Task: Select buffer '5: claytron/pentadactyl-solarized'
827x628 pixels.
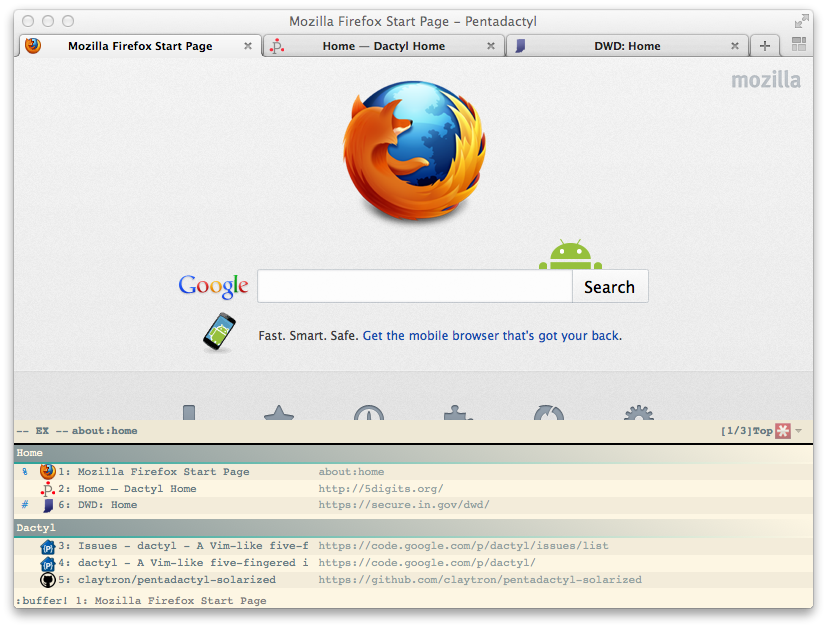Action: pos(414,580)
